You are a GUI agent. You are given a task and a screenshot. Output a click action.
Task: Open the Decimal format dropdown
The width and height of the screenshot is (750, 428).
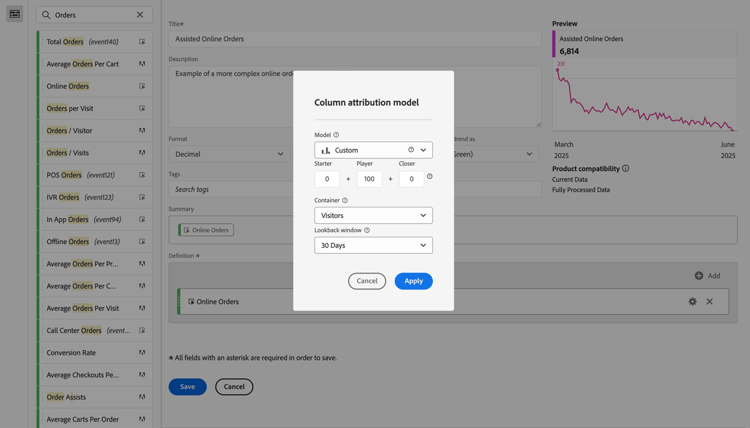(x=229, y=154)
